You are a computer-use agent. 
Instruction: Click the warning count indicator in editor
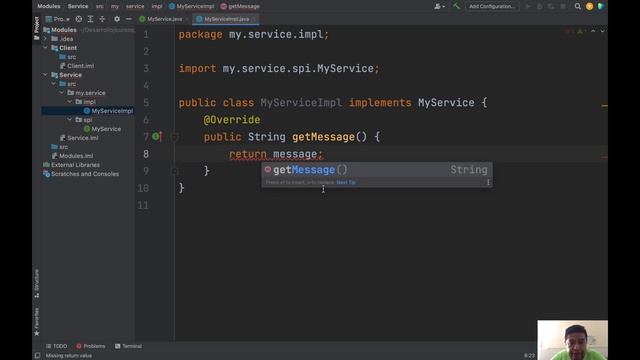[x=581, y=31]
